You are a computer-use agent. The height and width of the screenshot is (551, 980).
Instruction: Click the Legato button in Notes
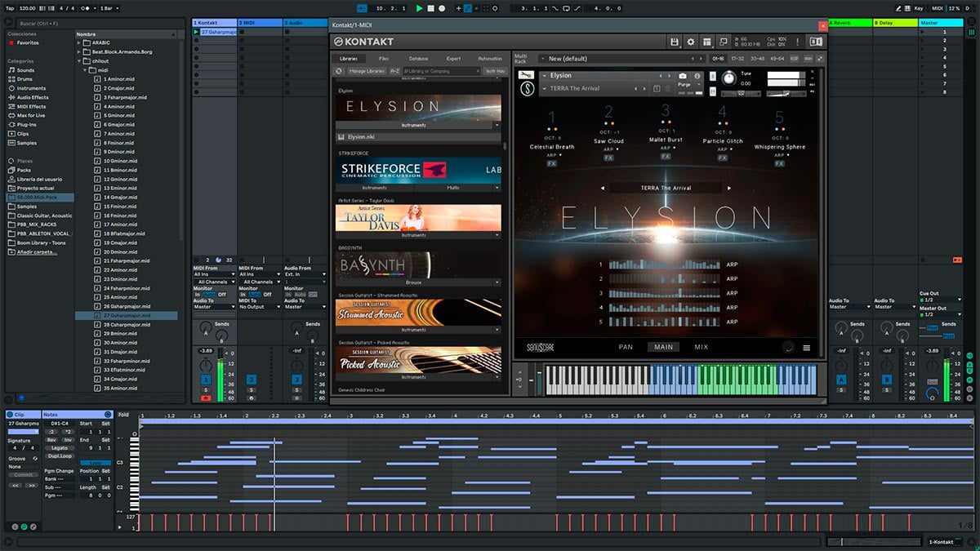pos(61,447)
